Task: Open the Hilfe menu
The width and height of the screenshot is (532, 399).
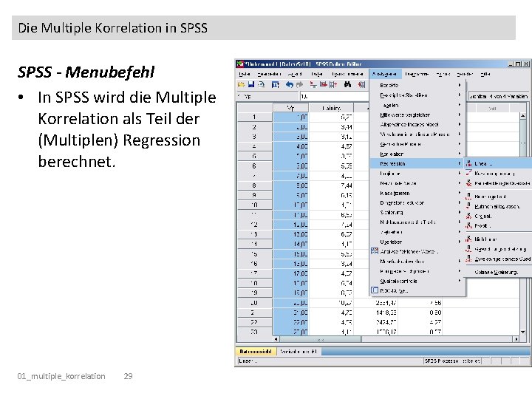Action: pos(485,74)
